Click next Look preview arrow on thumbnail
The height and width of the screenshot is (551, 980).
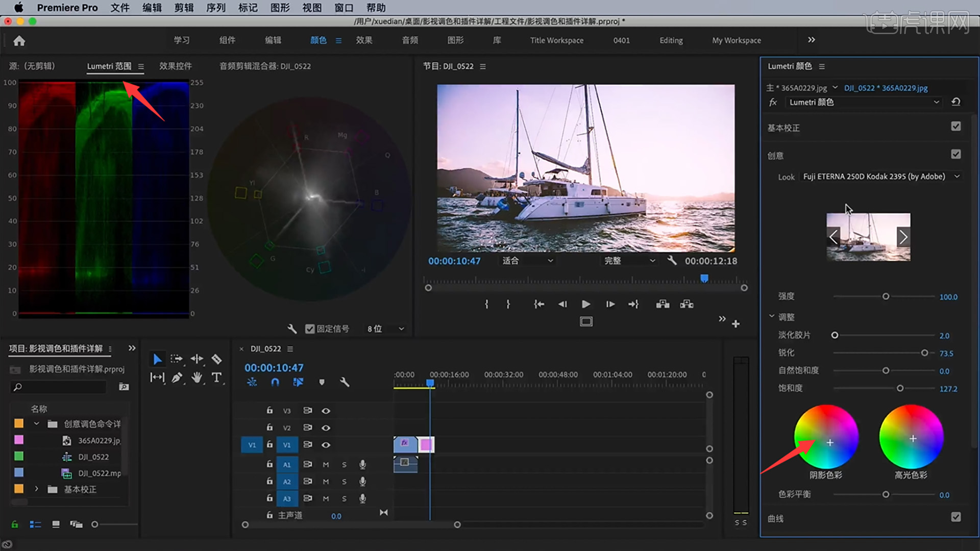click(x=903, y=237)
